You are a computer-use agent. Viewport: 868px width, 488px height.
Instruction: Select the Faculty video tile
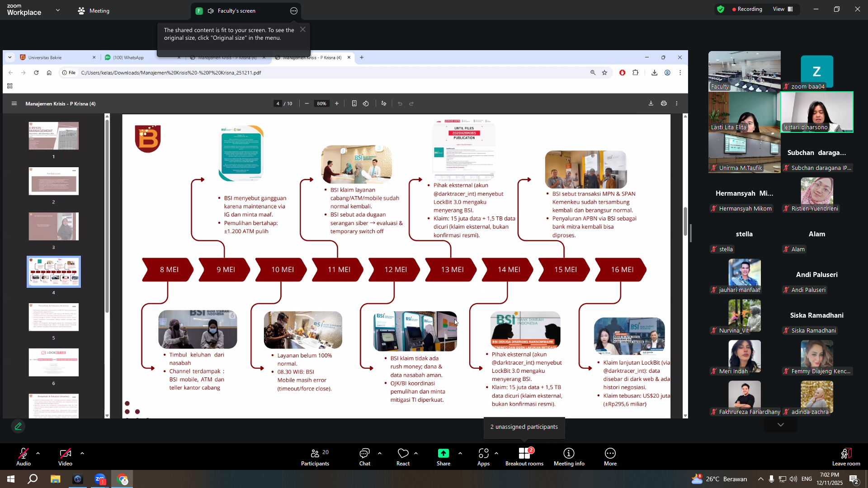pyautogui.click(x=745, y=71)
